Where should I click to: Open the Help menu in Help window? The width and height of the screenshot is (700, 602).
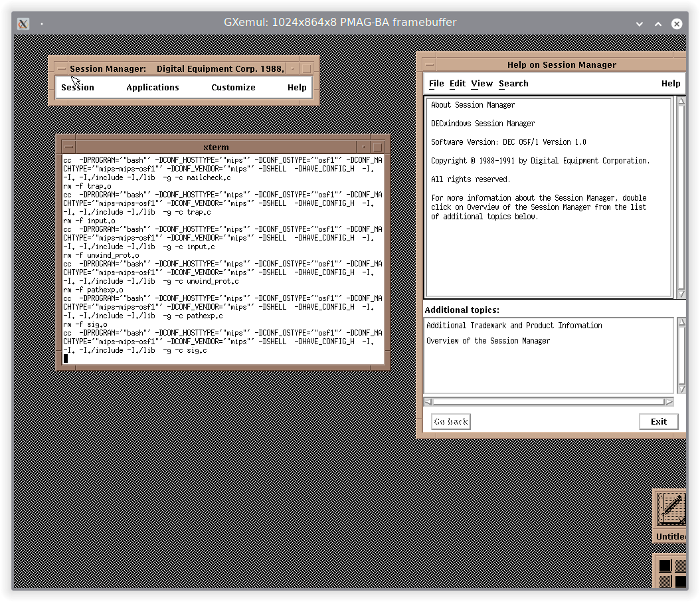tap(671, 84)
